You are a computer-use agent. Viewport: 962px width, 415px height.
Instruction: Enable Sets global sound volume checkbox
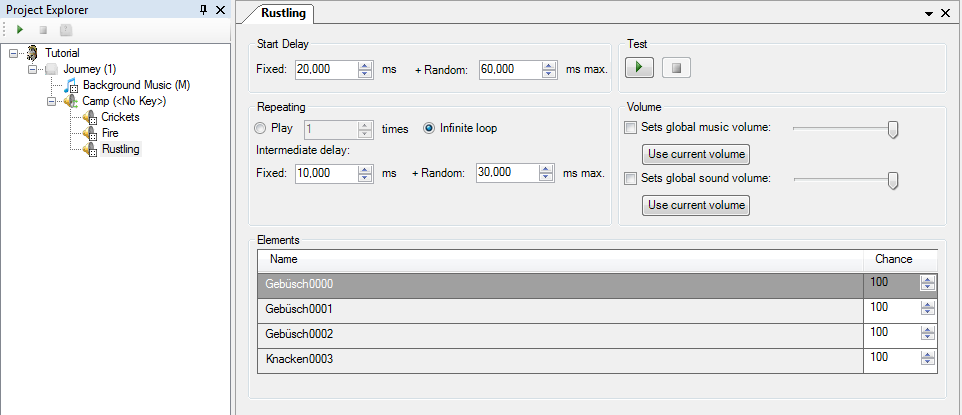(630, 179)
